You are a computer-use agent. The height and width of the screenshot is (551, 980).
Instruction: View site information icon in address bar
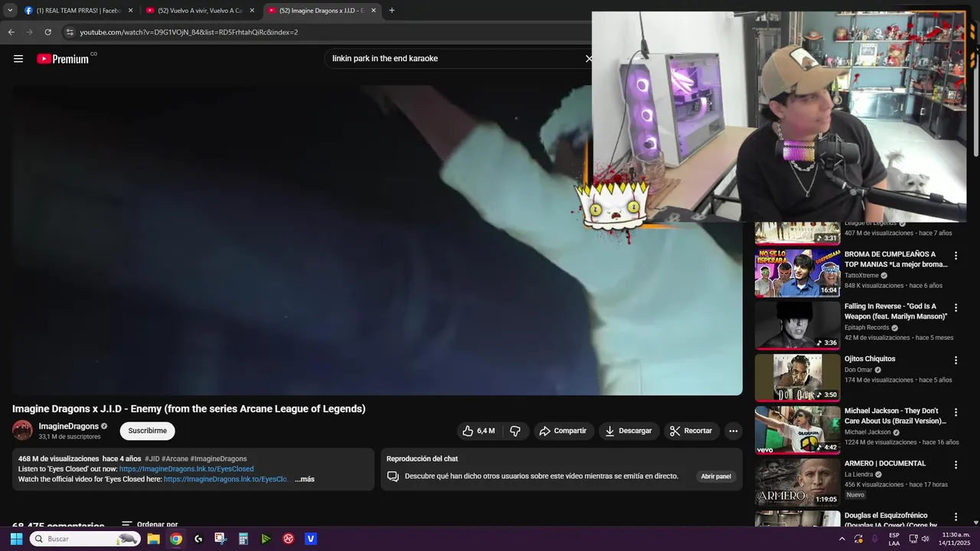70,32
